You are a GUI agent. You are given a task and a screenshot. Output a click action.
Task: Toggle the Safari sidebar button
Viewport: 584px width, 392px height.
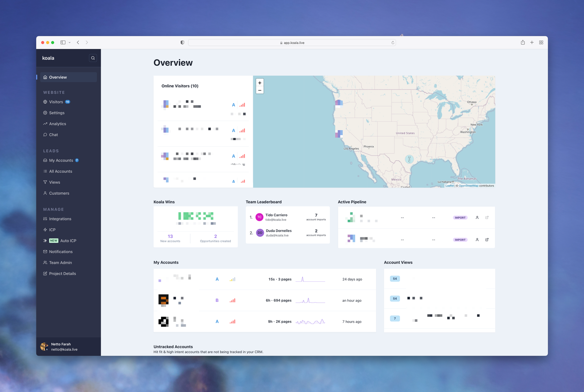tap(63, 43)
